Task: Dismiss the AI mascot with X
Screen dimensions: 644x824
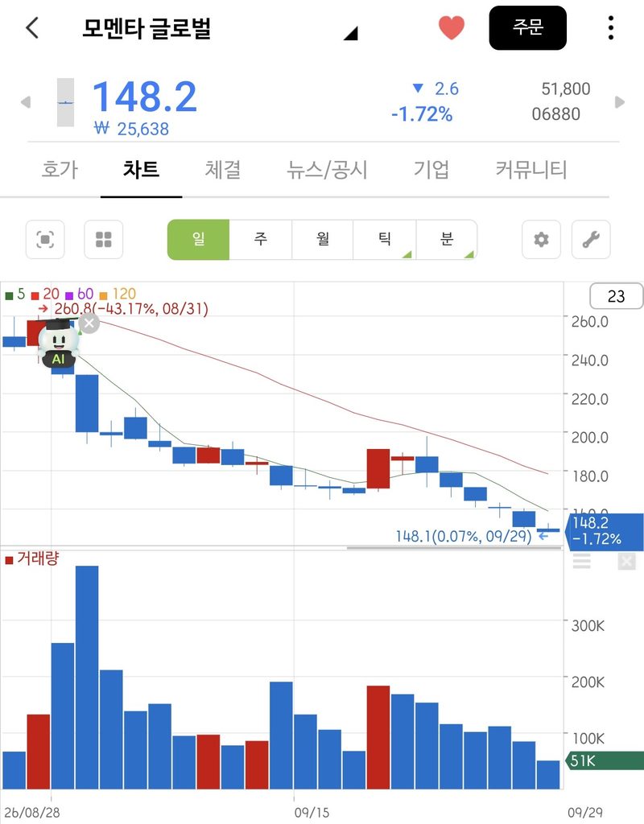Action: [x=89, y=323]
